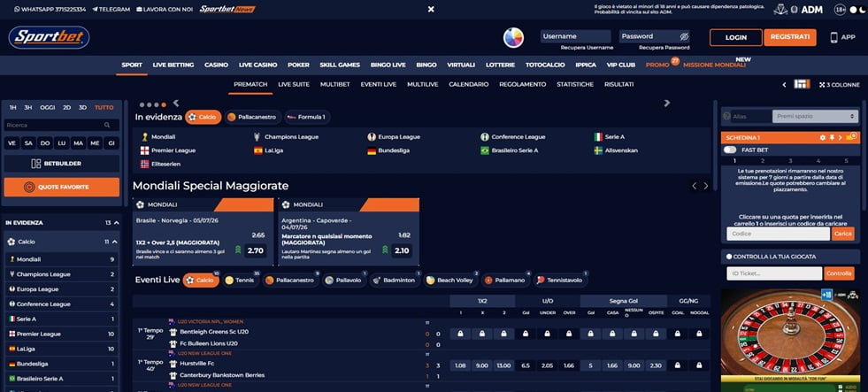Pin the Schedina 1 betslip
Image resolution: width=868 pixels, height=392 pixels.
tap(831, 137)
